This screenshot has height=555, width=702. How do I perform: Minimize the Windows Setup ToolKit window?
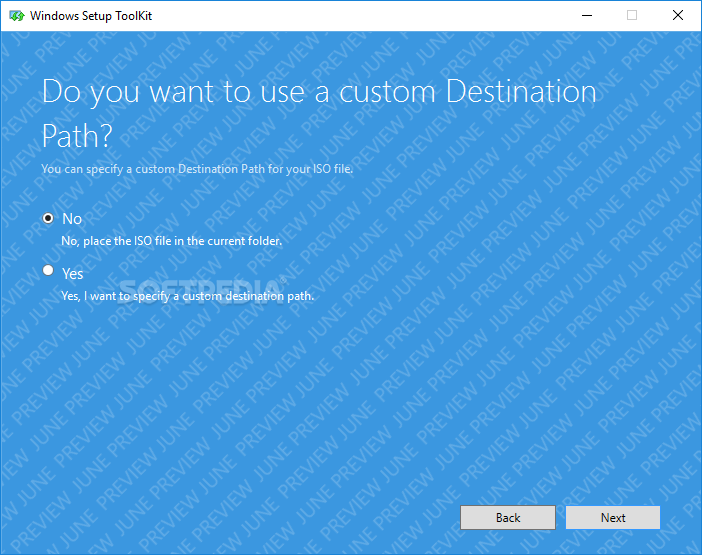[587, 16]
